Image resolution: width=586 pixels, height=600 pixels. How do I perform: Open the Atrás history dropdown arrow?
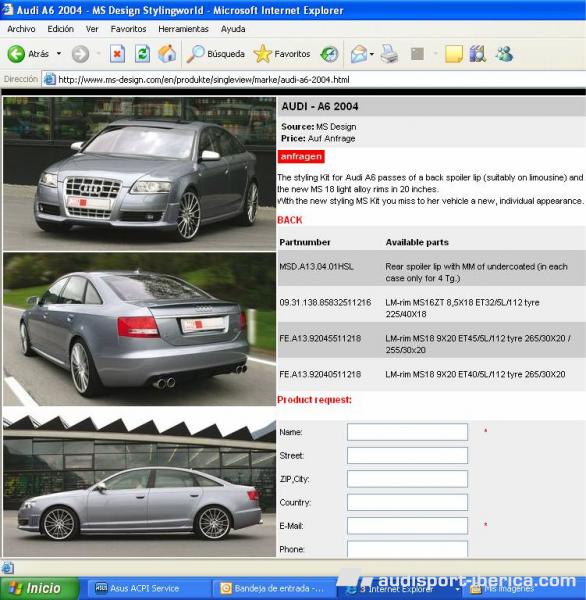pos(59,54)
